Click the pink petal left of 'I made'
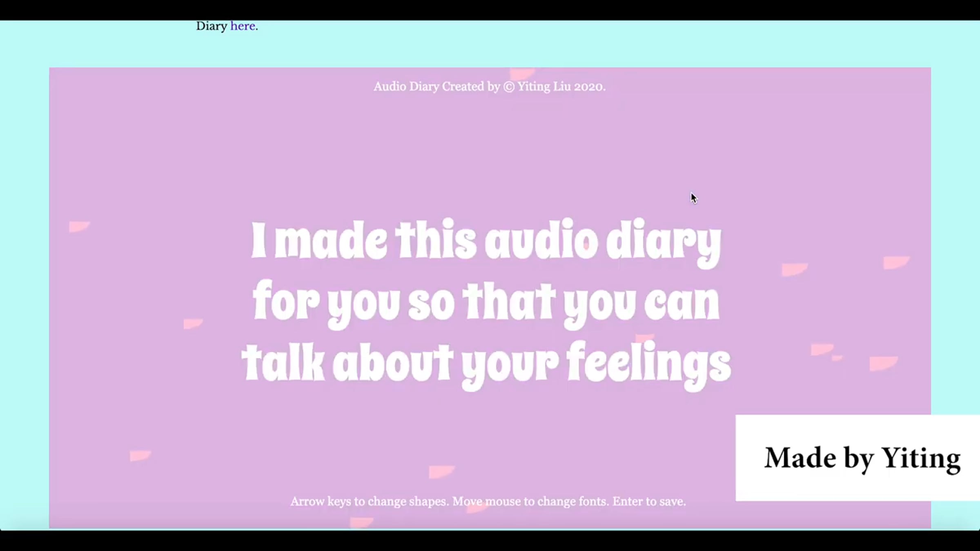Viewport: 980px width, 551px height. 78,226
